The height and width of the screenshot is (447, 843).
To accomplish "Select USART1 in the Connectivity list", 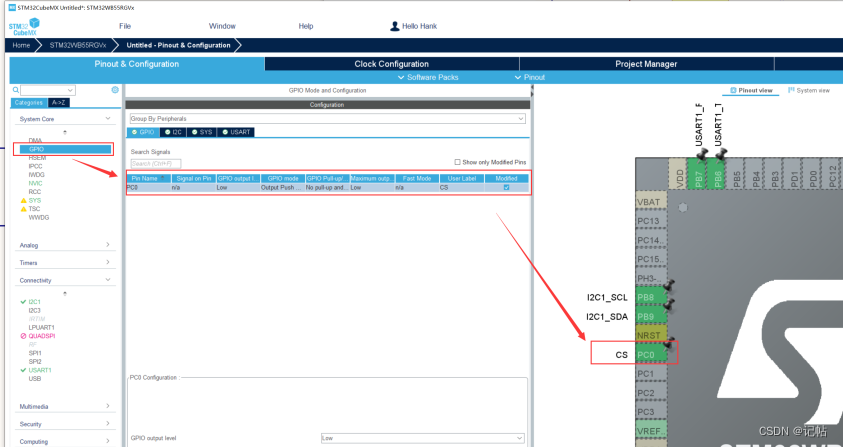I will (x=40, y=371).
